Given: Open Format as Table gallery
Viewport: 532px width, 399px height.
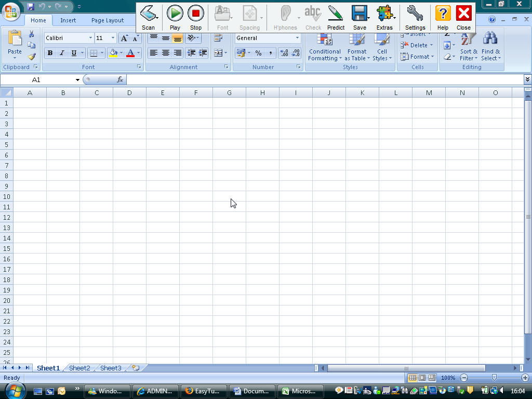Looking at the screenshot, I should tap(357, 48).
